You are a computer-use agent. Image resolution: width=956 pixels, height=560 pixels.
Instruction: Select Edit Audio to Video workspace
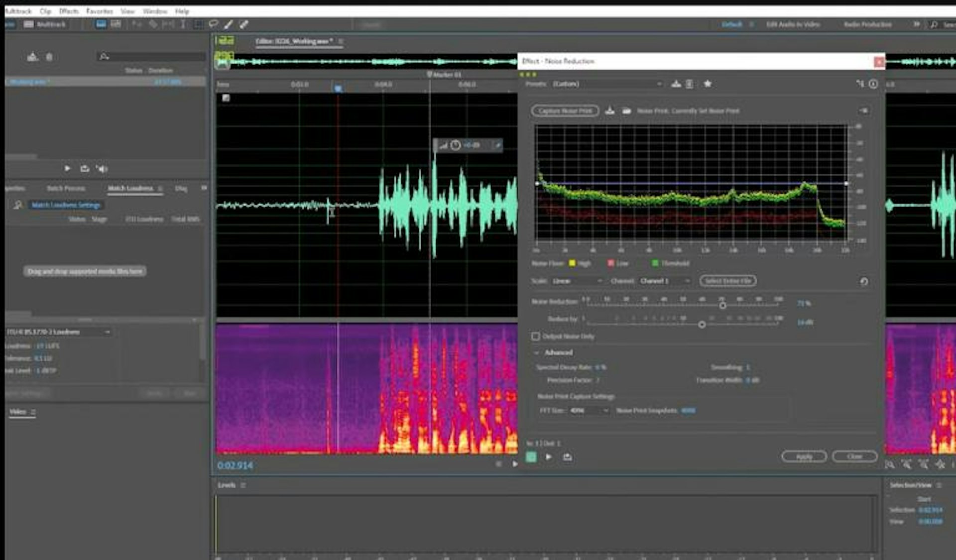pos(793,24)
